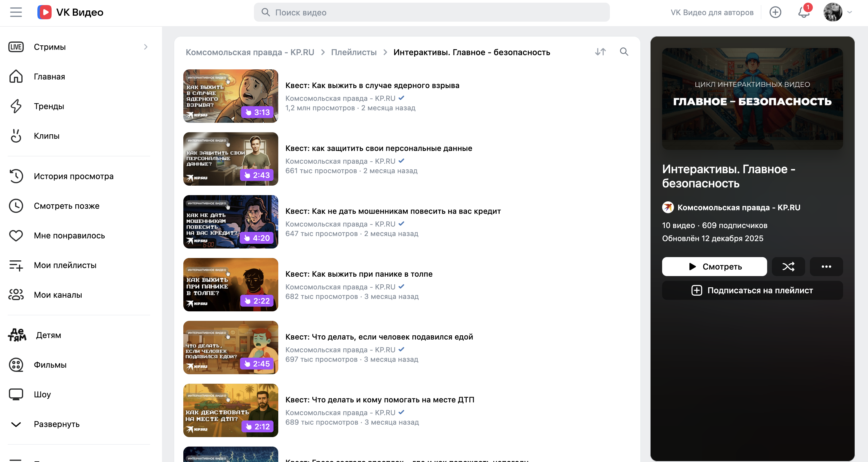Click the playlist sort order icon
This screenshot has width=868, height=462.
coord(600,52)
